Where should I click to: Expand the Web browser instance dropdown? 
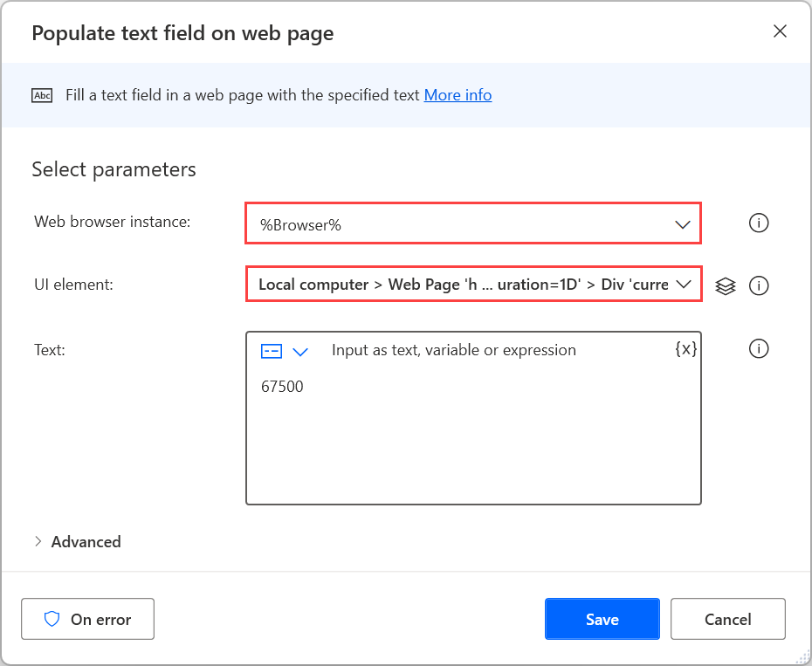tap(683, 224)
